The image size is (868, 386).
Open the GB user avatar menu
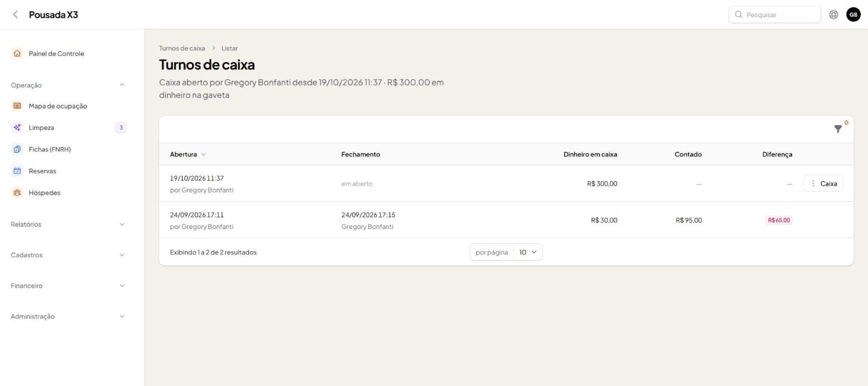point(853,14)
